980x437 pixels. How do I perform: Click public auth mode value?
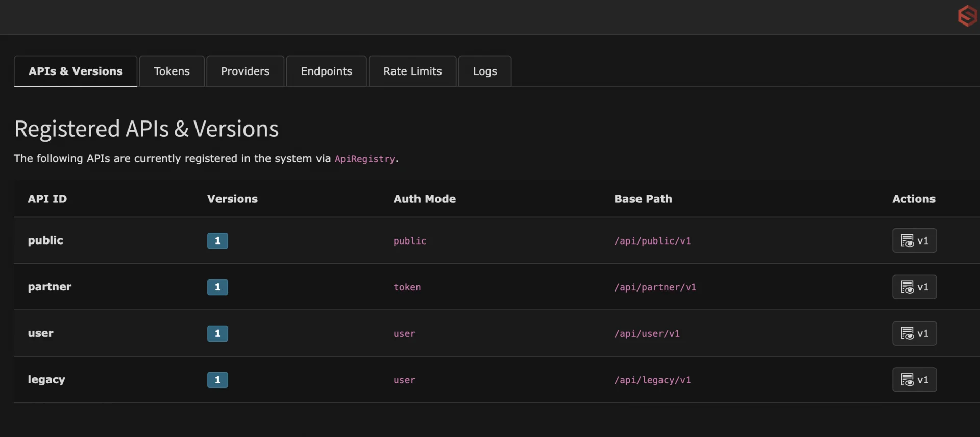[x=409, y=241]
